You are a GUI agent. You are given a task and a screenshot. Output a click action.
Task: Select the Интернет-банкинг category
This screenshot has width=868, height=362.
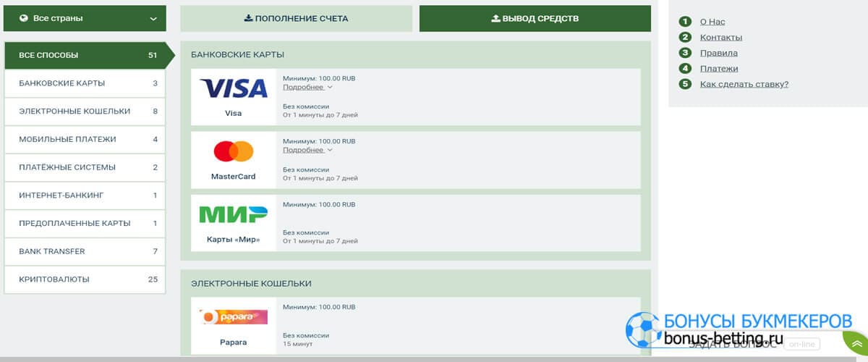pyautogui.click(x=85, y=195)
